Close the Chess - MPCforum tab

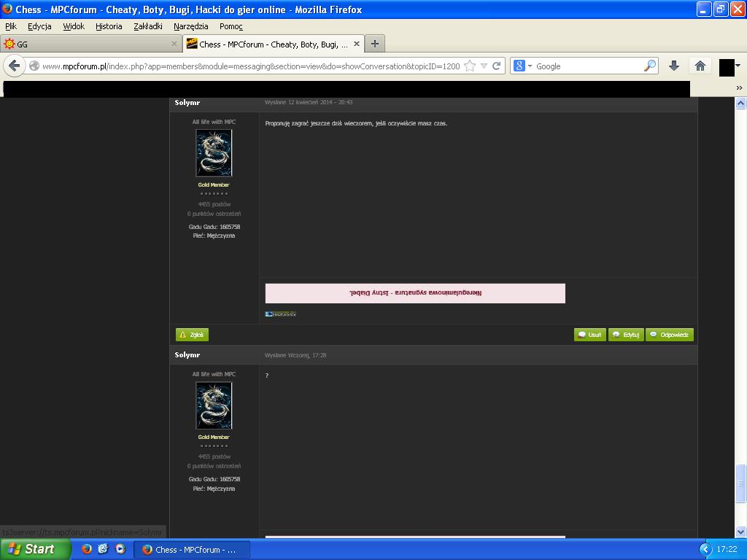356,44
